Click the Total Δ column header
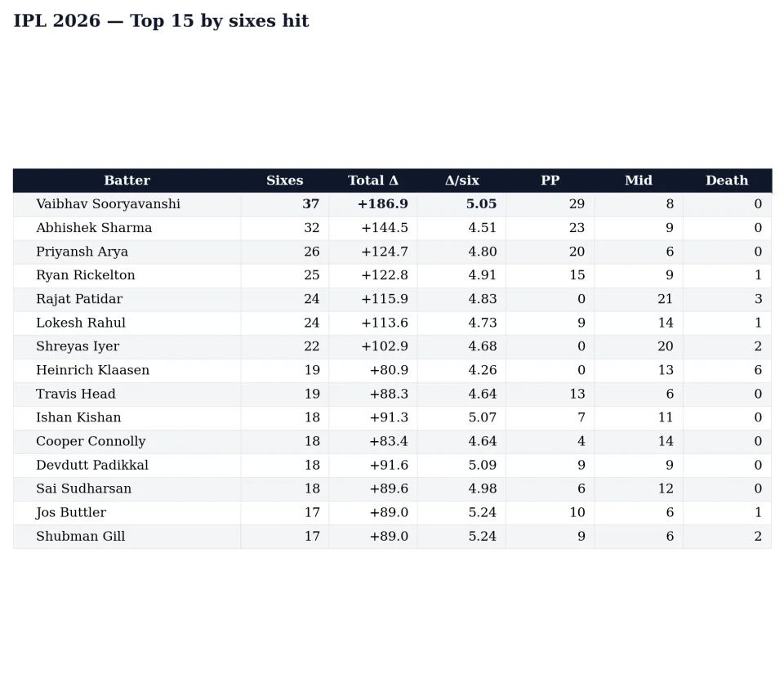Screen dimensions: 784x687 coord(373,181)
